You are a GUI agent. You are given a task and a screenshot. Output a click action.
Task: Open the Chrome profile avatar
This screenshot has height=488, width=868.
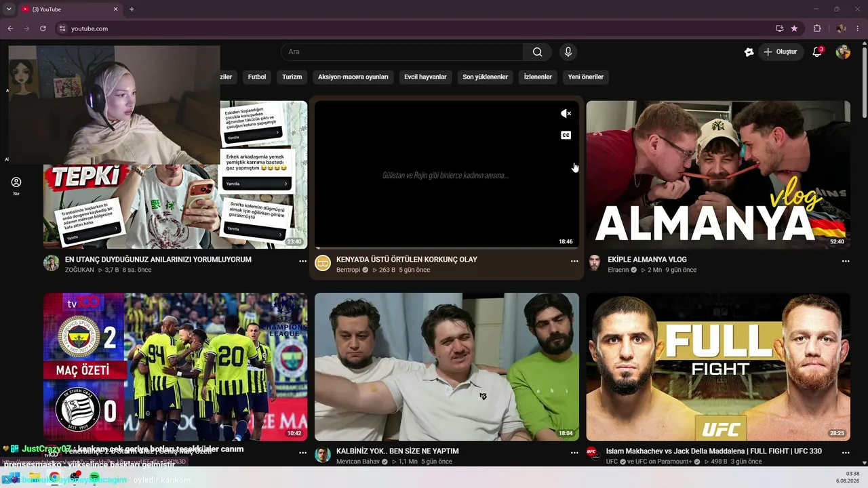841,28
